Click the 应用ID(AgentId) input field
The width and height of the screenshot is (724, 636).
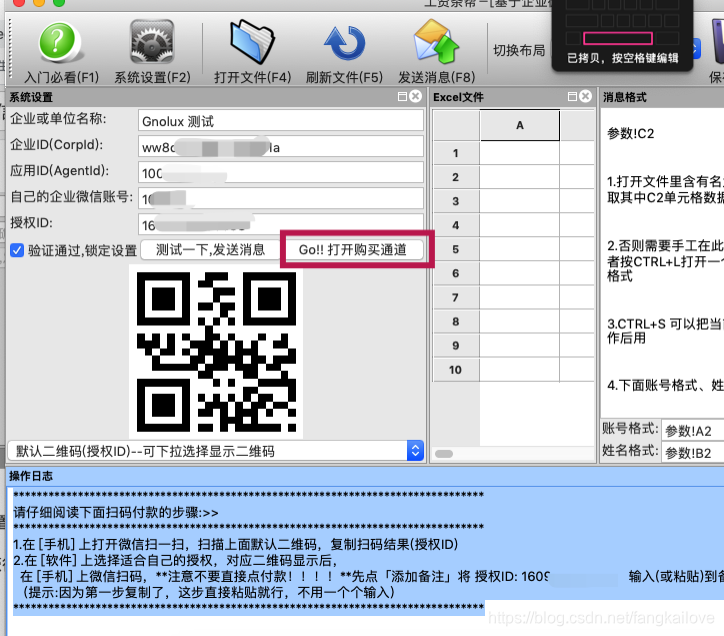click(280, 173)
